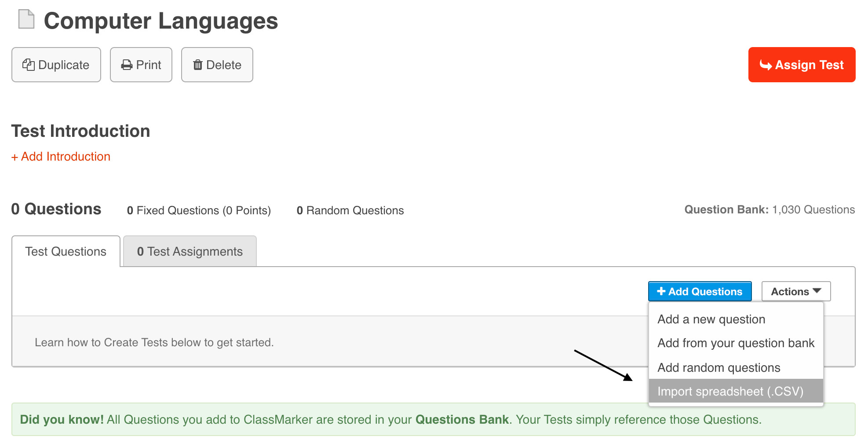The width and height of the screenshot is (868, 447).
Task: Switch to the Test Questions tab
Action: point(66,252)
